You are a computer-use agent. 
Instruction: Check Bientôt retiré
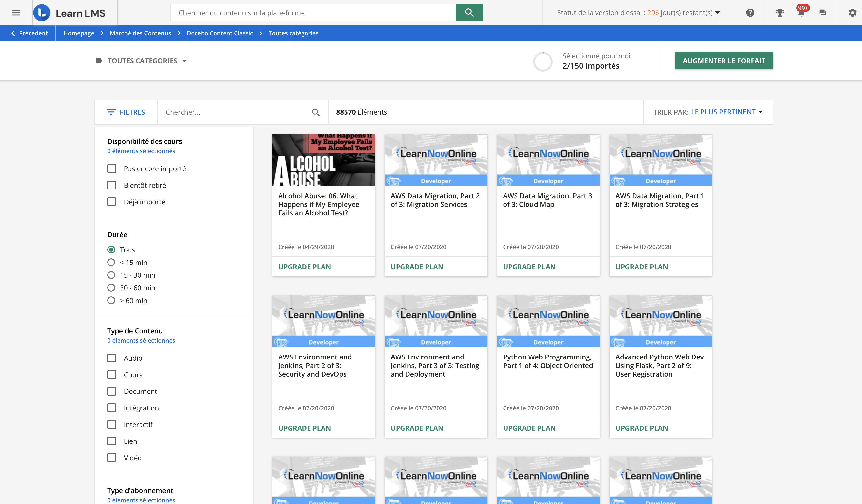tap(111, 185)
